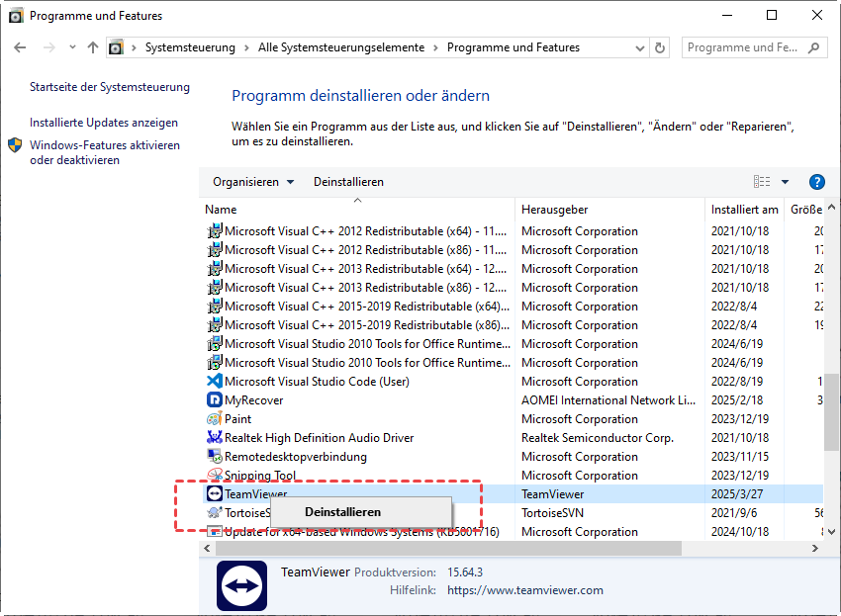The height and width of the screenshot is (616, 841).
Task: Open Help via the question mark icon
Action: pos(817,182)
